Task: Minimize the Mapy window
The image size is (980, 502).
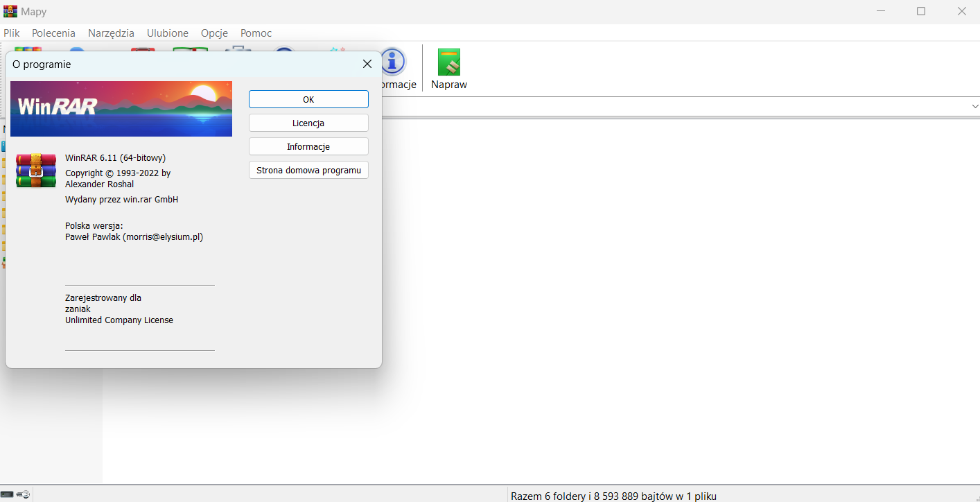Action: (x=881, y=11)
